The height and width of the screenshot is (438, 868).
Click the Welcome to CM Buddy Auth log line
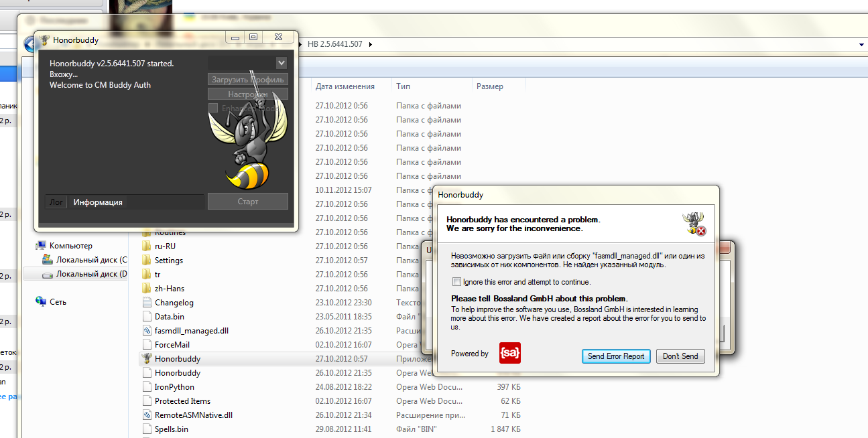point(100,85)
